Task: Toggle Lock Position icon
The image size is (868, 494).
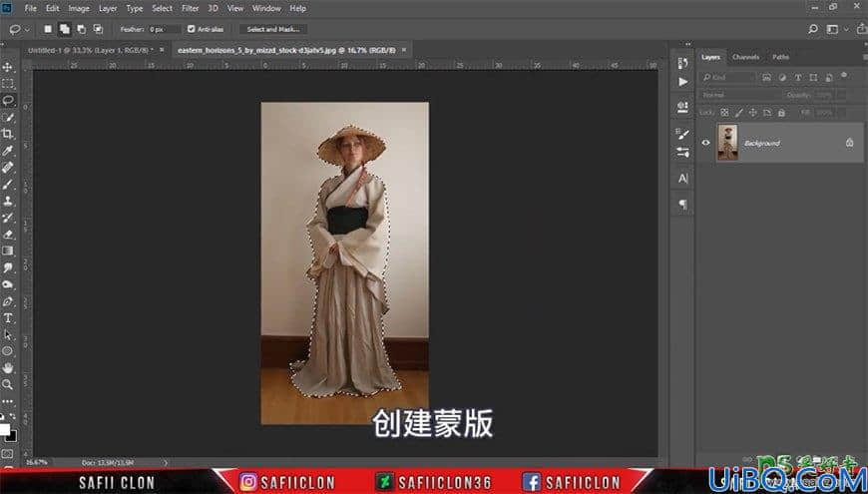Action: click(753, 113)
